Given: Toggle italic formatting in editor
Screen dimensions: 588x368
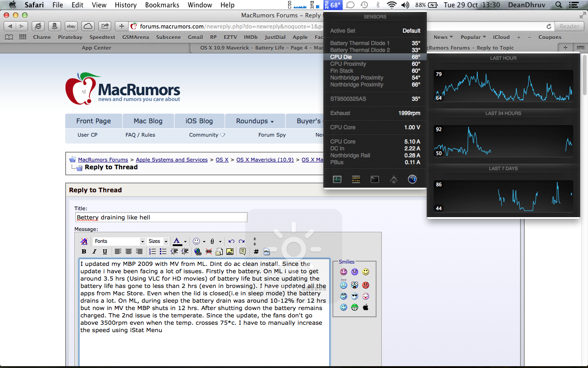Looking at the screenshot, I should tap(94, 252).
